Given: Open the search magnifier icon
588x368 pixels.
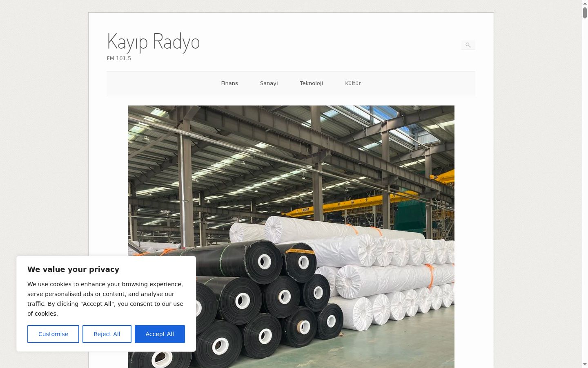Looking at the screenshot, I should click(468, 45).
